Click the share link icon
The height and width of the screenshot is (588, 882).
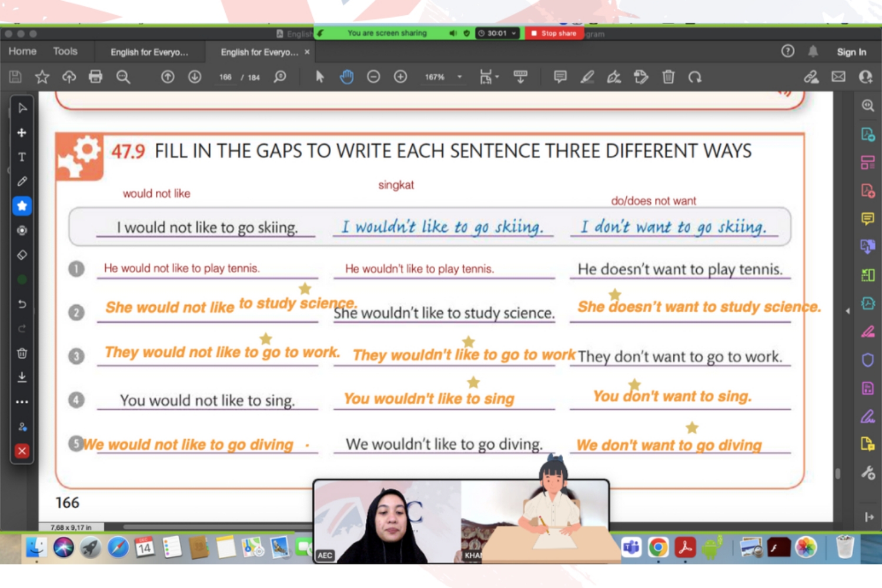811,76
